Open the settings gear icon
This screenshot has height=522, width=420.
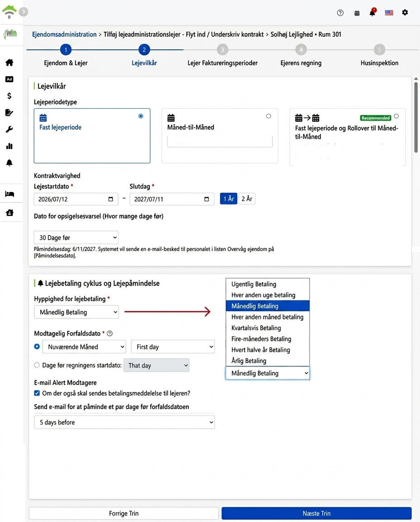(x=405, y=12)
